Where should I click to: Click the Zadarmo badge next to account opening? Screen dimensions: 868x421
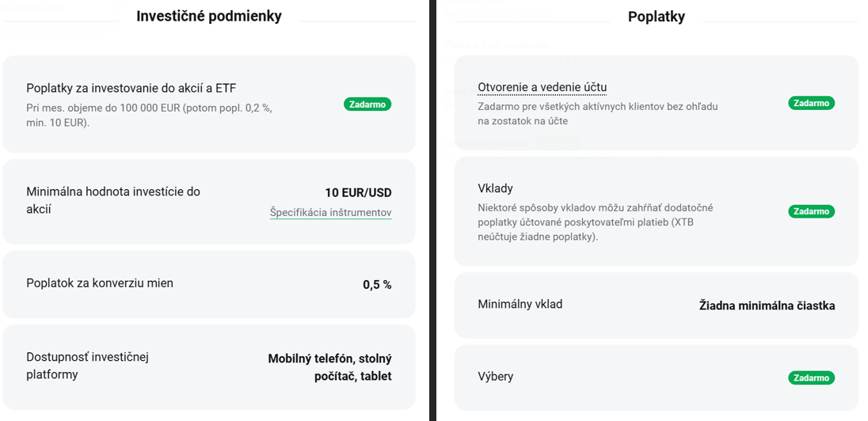tap(811, 103)
